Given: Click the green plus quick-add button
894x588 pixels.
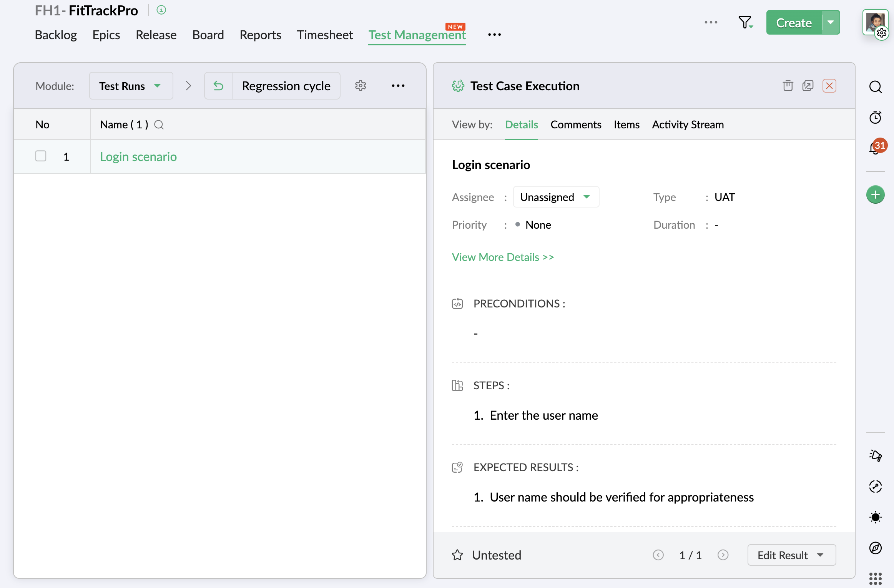Looking at the screenshot, I should tap(875, 195).
